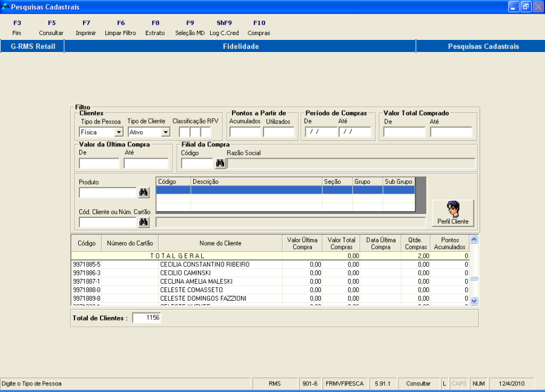This screenshot has width=545, height=392.
Task: Click the Seção column header
Action: [x=337, y=181]
